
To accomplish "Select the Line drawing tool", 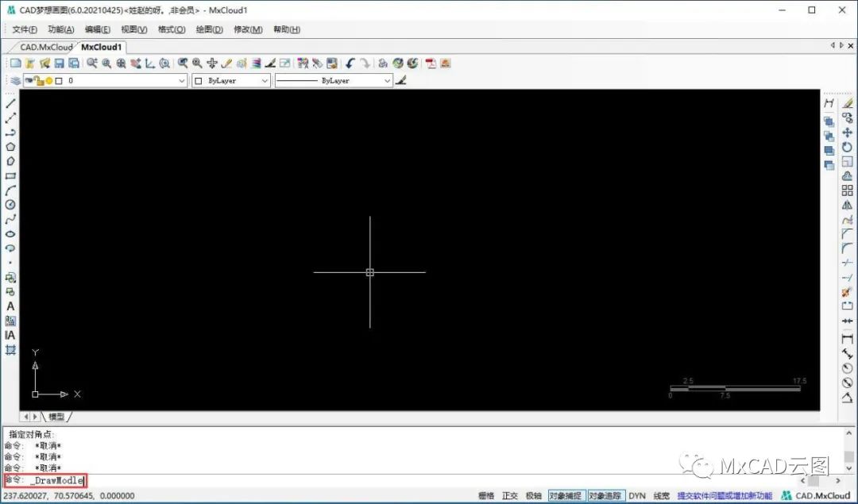I will (x=10, y=103).
